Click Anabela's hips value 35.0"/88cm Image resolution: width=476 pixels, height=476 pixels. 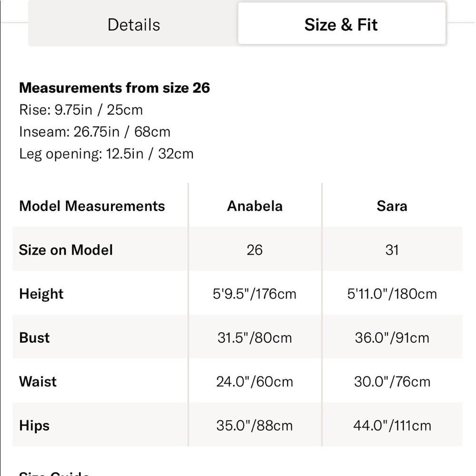(x=255, y=425)
